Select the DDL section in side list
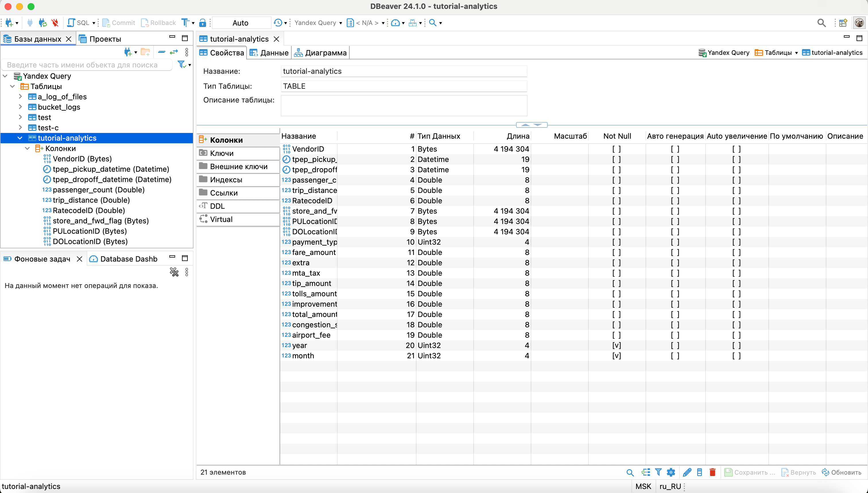Viewport: 868px width, 493px height. (x=217, y=206)
